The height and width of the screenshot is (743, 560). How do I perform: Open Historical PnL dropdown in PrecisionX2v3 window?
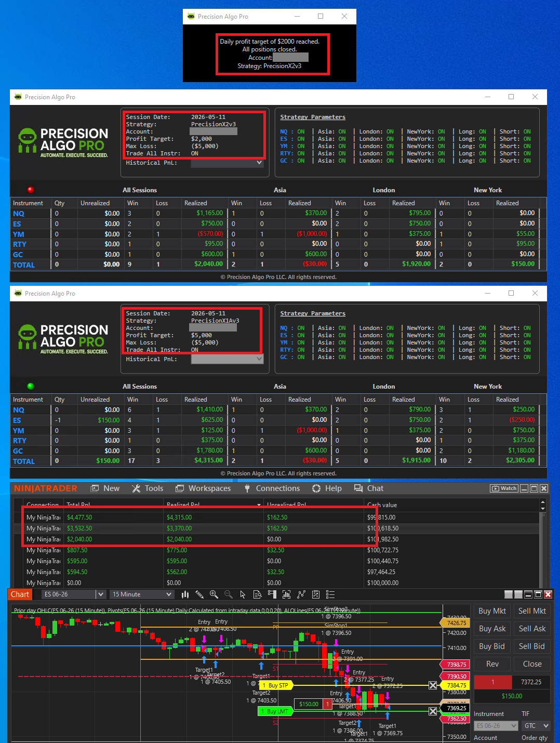(x=227, y=163)
